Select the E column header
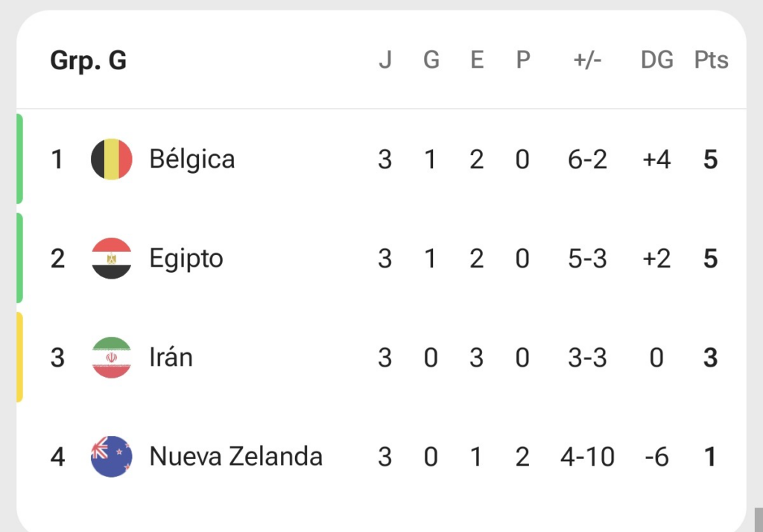 (x=477, y=60)
